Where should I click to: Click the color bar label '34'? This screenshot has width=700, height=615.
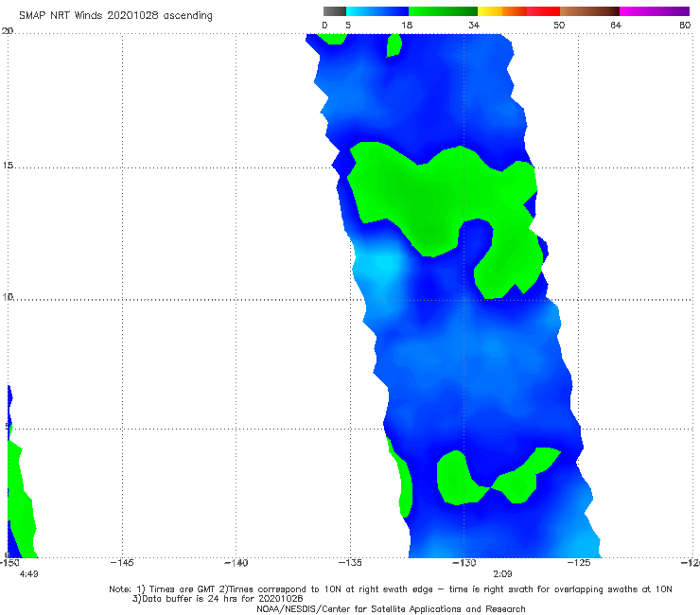(474, 26)
